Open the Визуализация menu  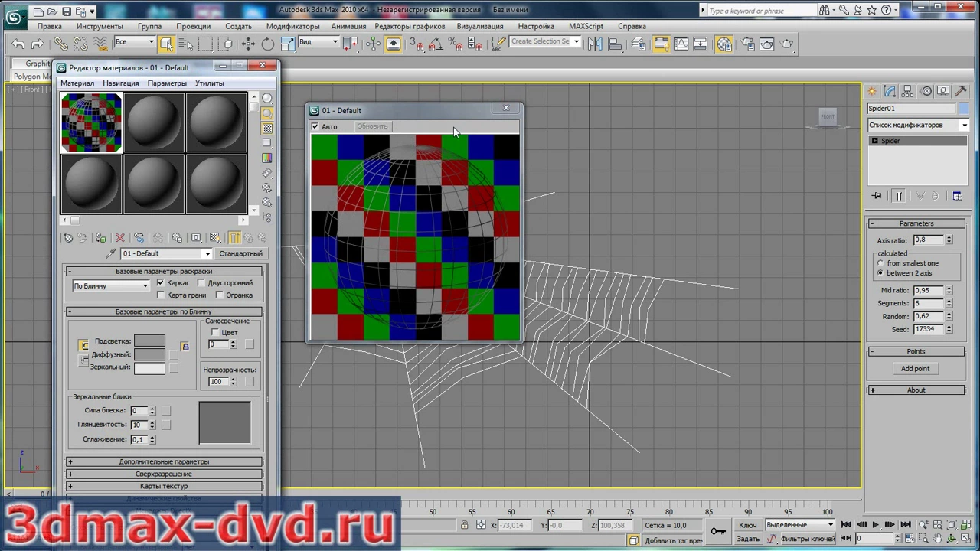pos(480,26)
